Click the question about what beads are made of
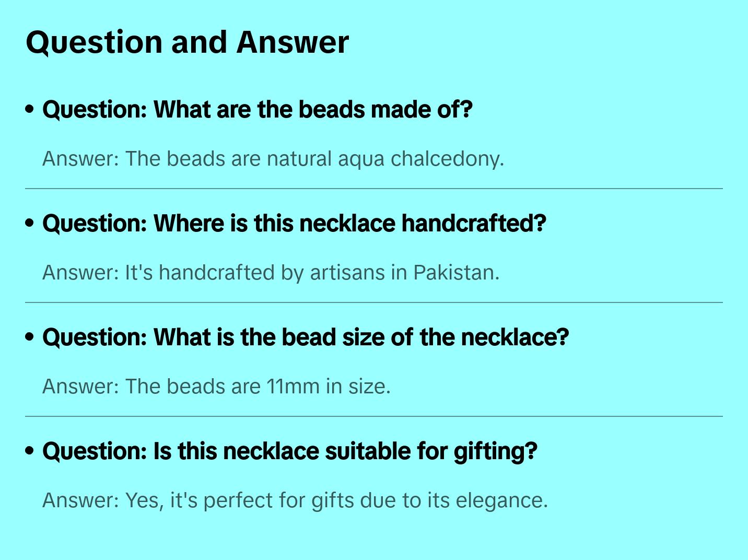Image resolution: width=748 pixels, height=560 pixels. [258, 110]
